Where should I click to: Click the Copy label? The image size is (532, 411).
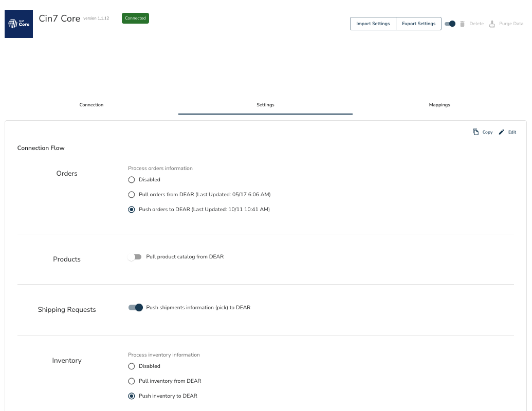(x=487, y=132)
